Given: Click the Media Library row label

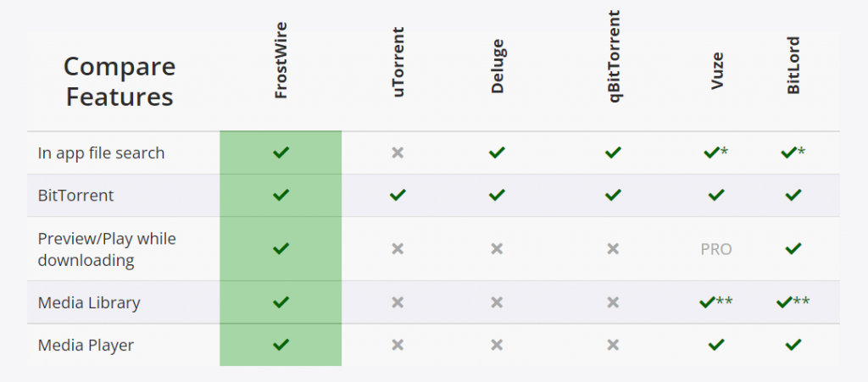Looking at the screenshot, I should [x=89, y=303].
